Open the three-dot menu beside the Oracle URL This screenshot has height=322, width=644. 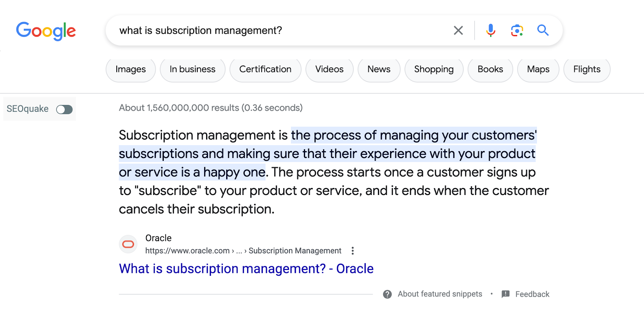pyautogui.click(x=353, y=251)
